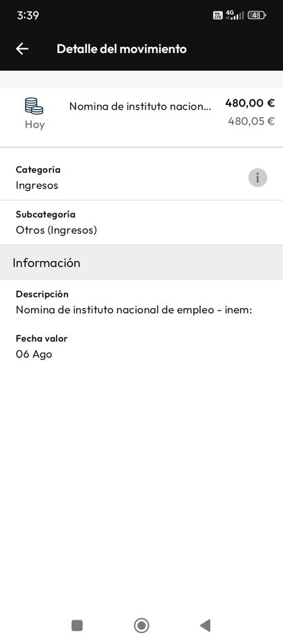The height and width of the screenshot is (644, 283).
Task: Tap the VoLTE status icon
Action: coord(217,15)
